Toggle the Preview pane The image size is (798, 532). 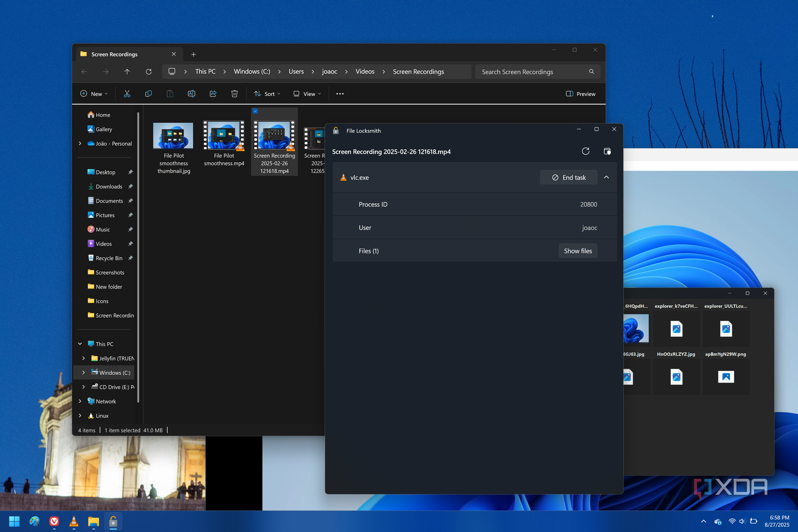(580, 93)
